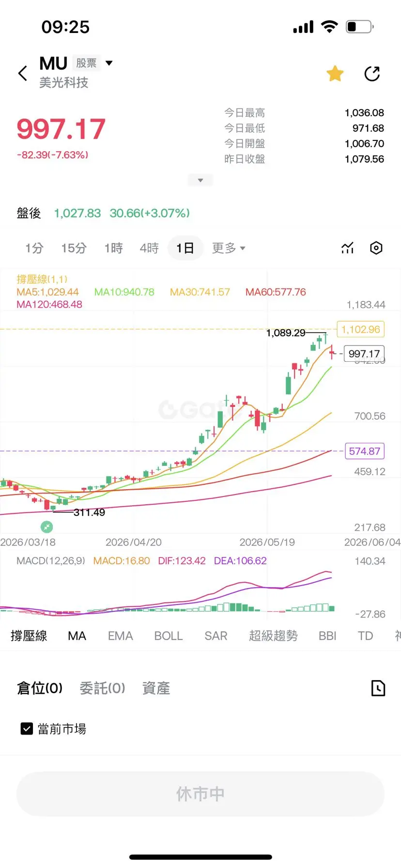Tap the MA60:577.76 legend value
The height and width of the screenshot is (868, 401).
coord(276,292)
